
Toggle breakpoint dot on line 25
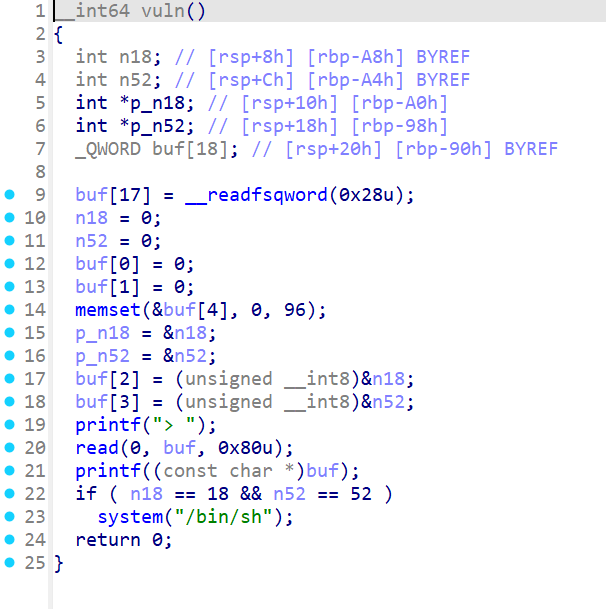pyautogui.click(x=9, y=562)
